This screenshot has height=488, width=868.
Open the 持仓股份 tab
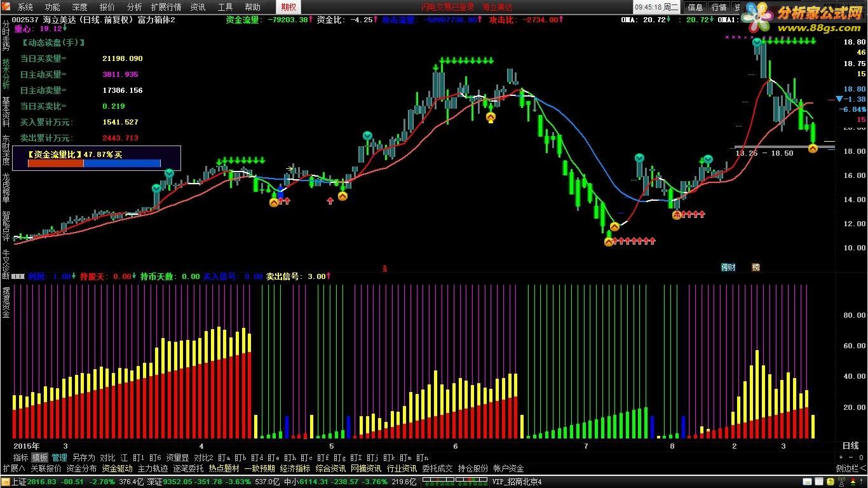click(x=473, y=469)
